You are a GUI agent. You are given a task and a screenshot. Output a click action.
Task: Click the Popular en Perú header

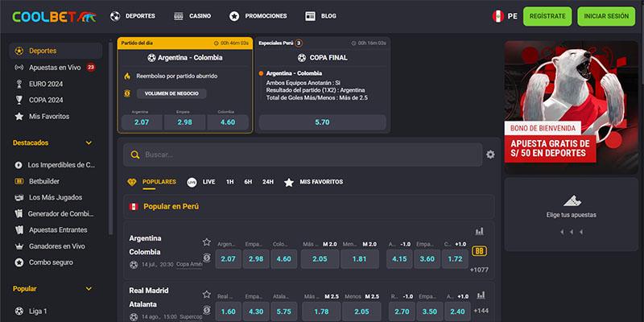tap(309, 207)
